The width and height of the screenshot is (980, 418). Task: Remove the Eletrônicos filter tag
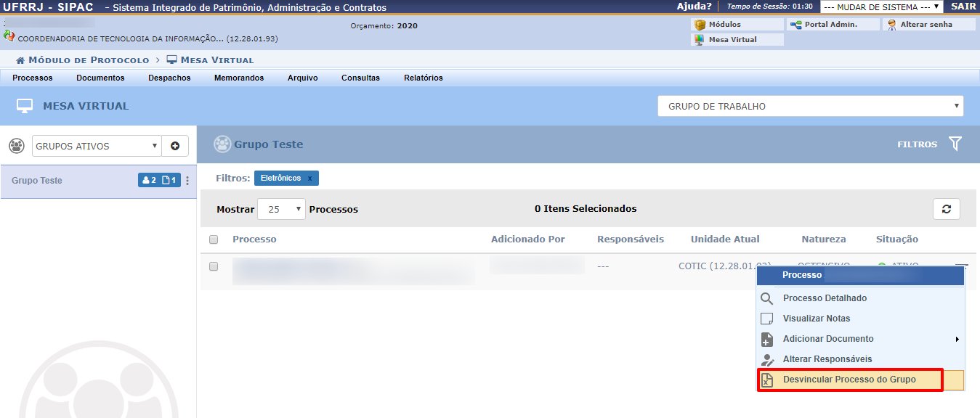click(x=309, y=179)
